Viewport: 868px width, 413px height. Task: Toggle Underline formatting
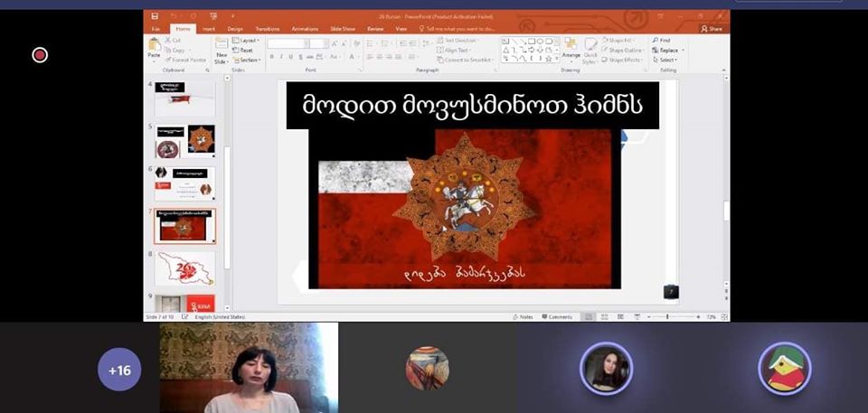(290, 57)
